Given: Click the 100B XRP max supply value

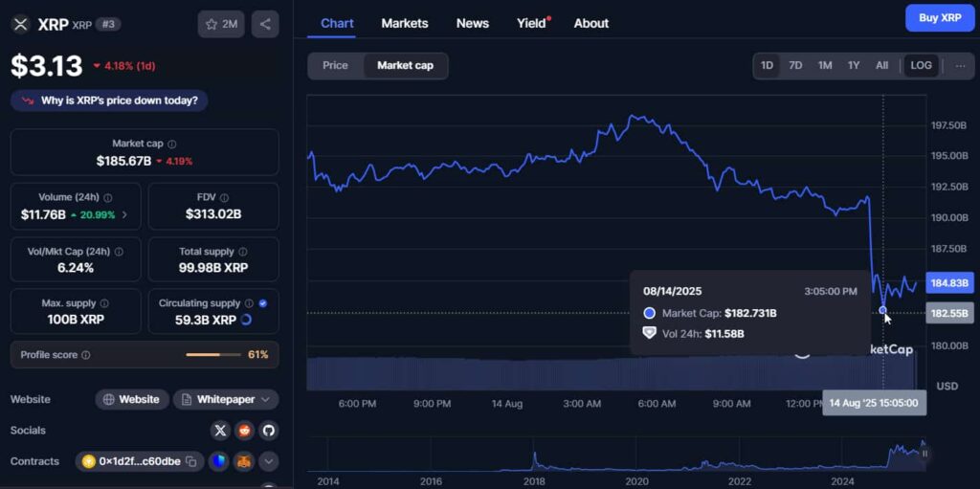Looking at the screenshot, I should [x=76, y=320].
